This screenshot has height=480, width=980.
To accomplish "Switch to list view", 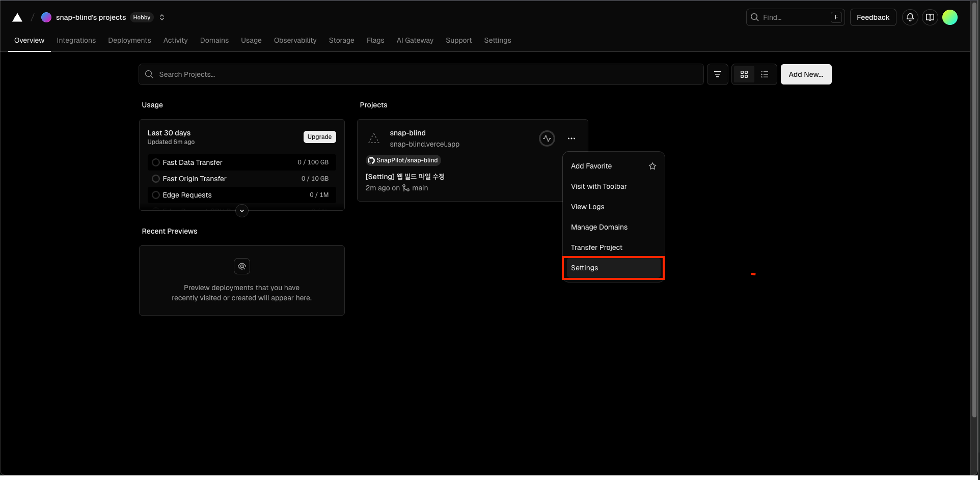I will 765,74.
